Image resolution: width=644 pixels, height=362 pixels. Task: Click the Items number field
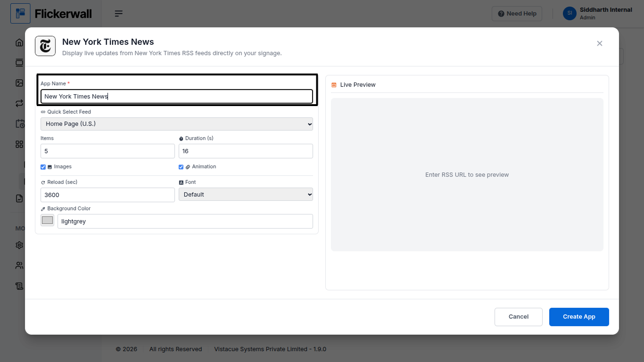pos(107,151)
